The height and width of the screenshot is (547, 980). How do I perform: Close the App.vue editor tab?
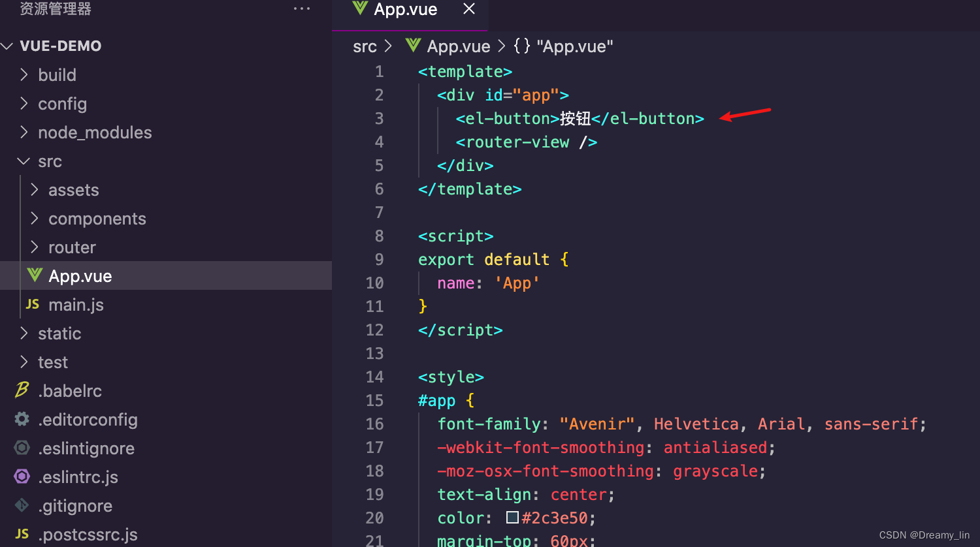pos(469,8)
